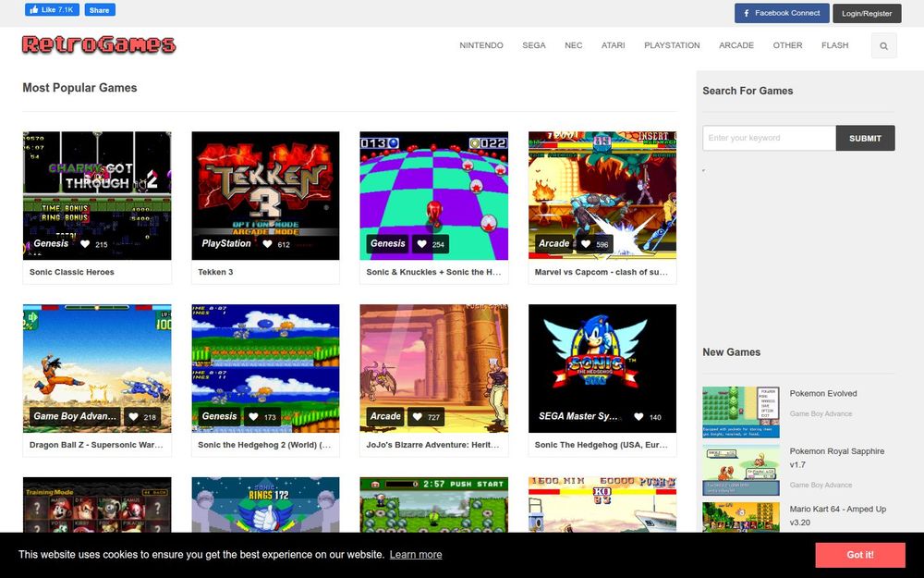Open the SEGA menu
The height and width of the screenshot is (578, 924).
[x=534, y=45]
